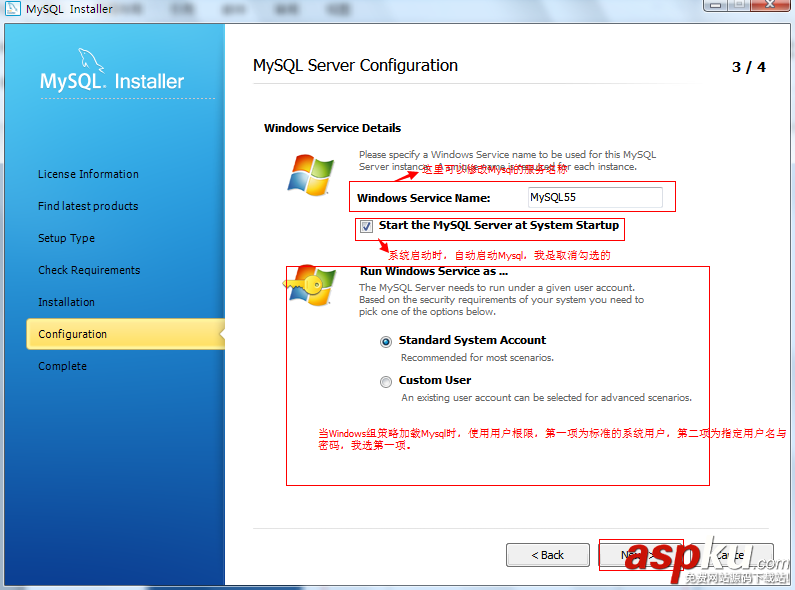Minimize the MySQL Installer window

pos(715,5)
